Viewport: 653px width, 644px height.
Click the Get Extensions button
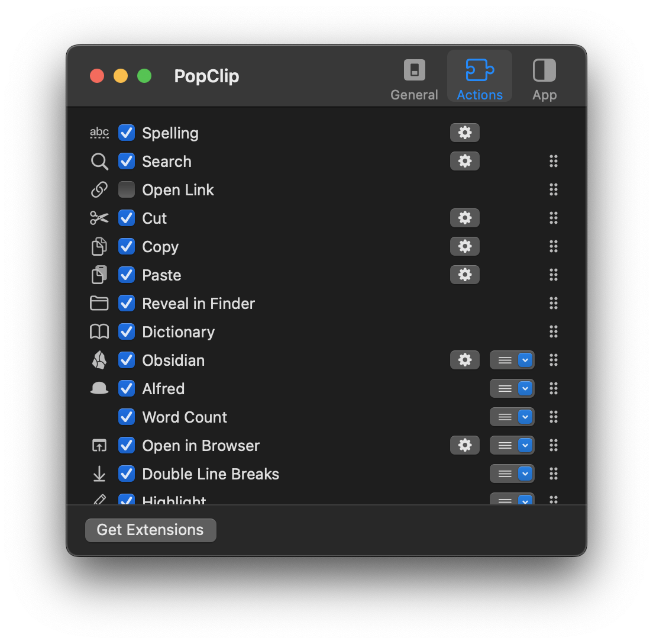pos(151,530)
